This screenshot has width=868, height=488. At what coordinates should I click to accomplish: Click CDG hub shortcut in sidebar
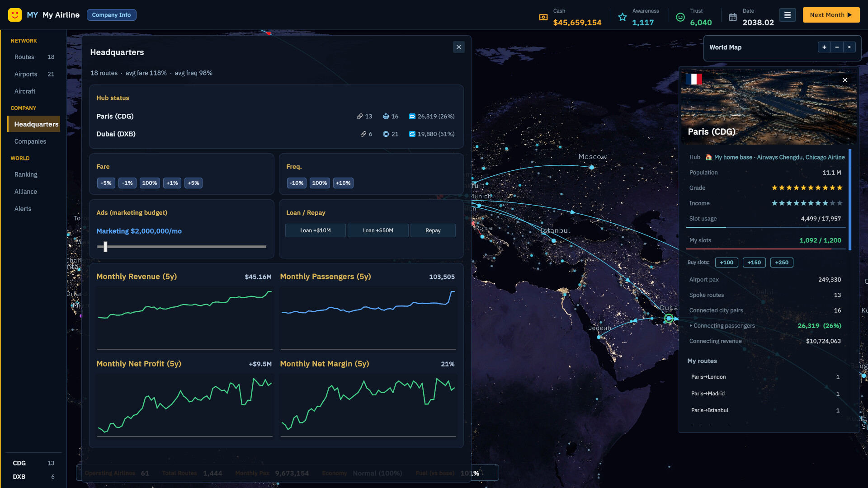(33, 463)
